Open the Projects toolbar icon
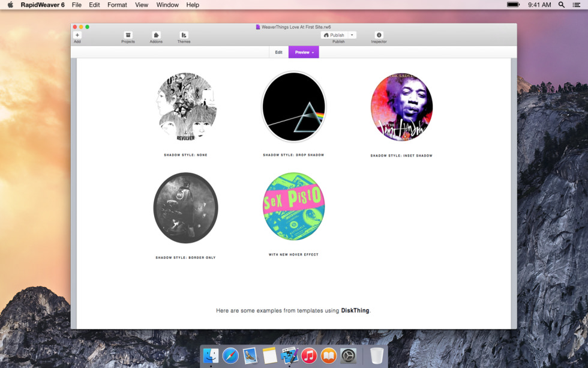The height and width of the screenshot is (368, 588). click(x=128, y=35)
